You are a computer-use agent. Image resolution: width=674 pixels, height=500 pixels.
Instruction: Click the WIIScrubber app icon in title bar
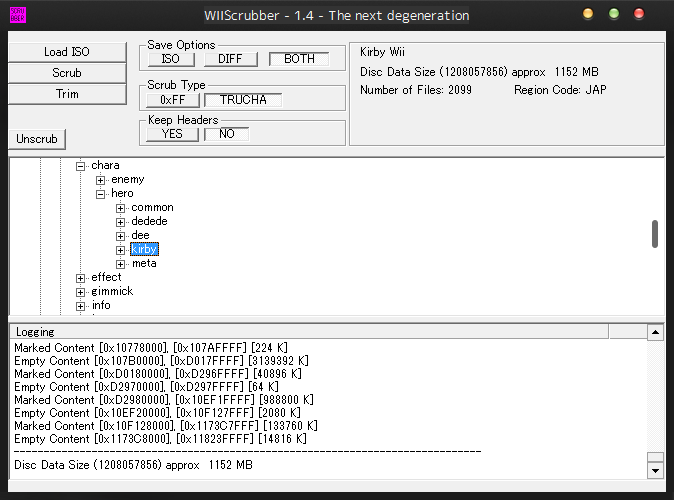point(18,15)
